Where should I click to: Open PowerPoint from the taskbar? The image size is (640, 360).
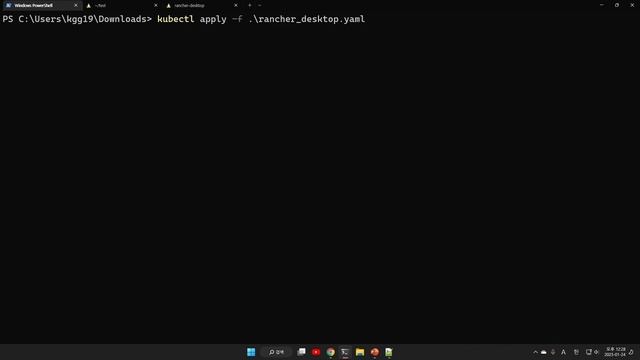tap(375, 352)
